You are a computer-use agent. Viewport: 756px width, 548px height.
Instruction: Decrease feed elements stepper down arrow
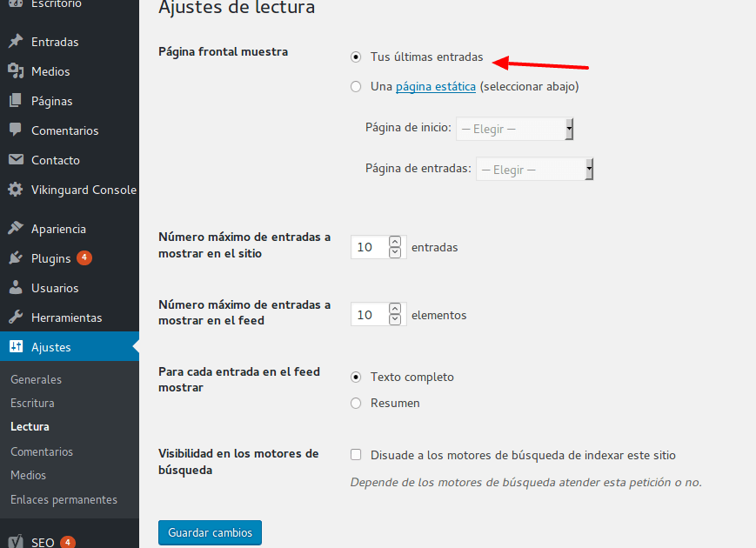click(395, 319)
